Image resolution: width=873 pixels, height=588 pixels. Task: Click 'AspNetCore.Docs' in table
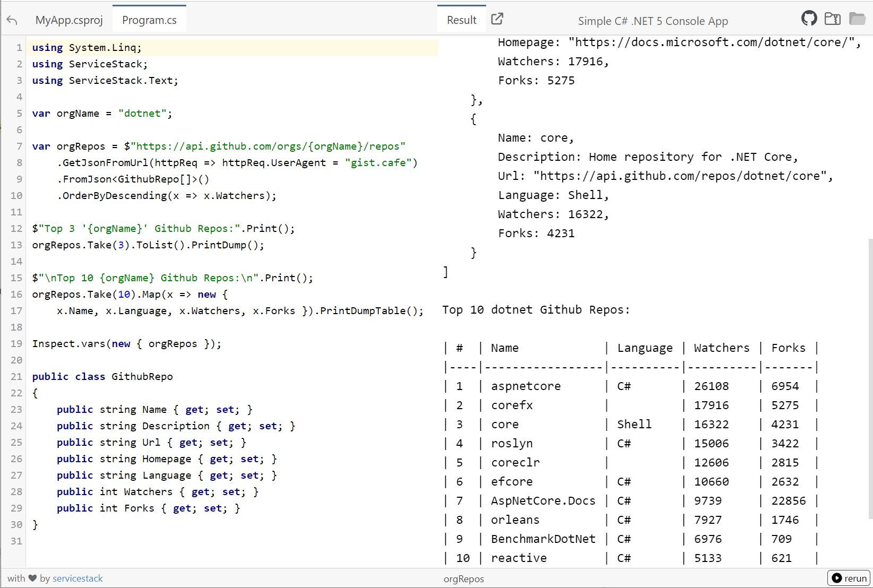click(x=543, y=500)
